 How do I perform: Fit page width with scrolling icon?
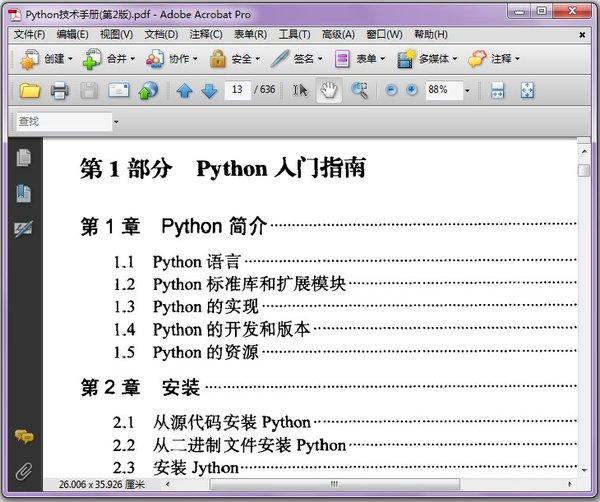497,91
